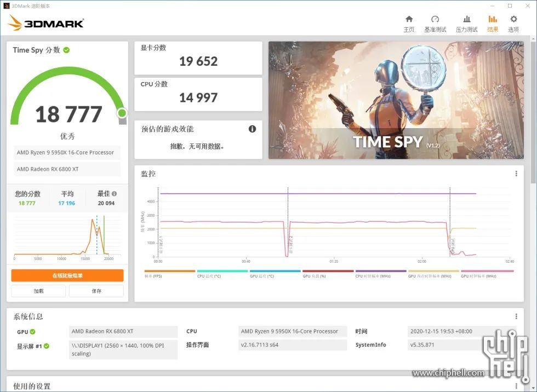Click the 抱歉，无可用数据 message
The image size is (537, 392).
point(197,146)
